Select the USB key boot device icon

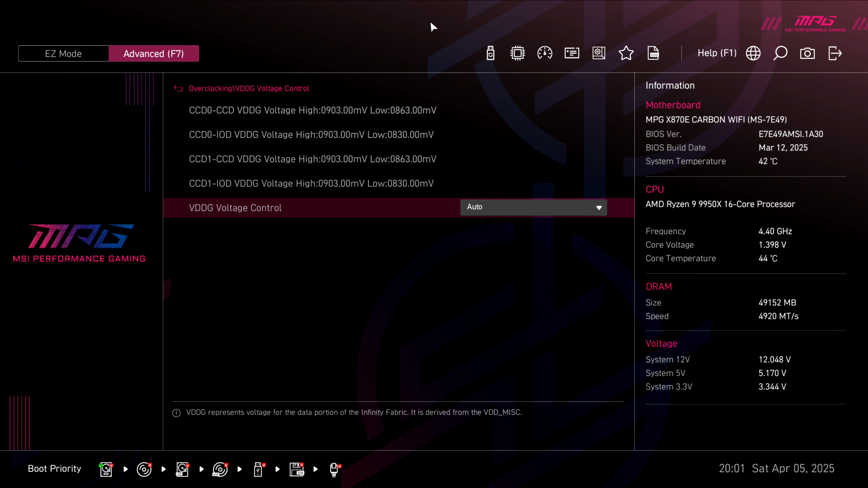tap(259, 469)
